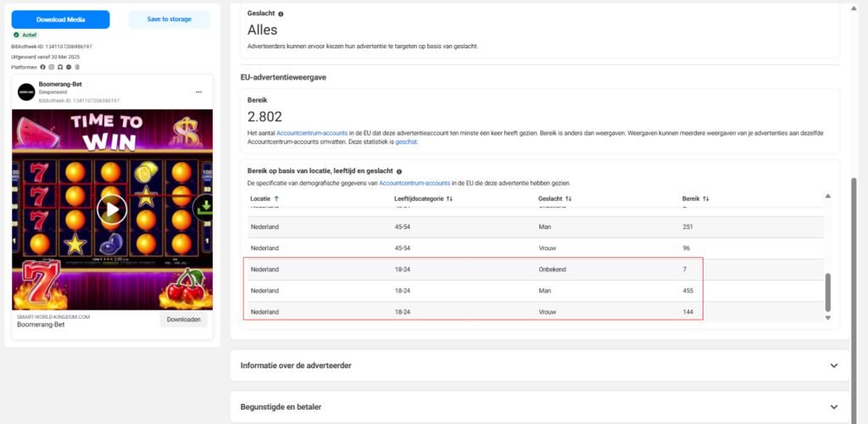This screenshot has width=868, height=424.
Task: Click the Boomerang-Bet title below the video
Action: point(41,325)
